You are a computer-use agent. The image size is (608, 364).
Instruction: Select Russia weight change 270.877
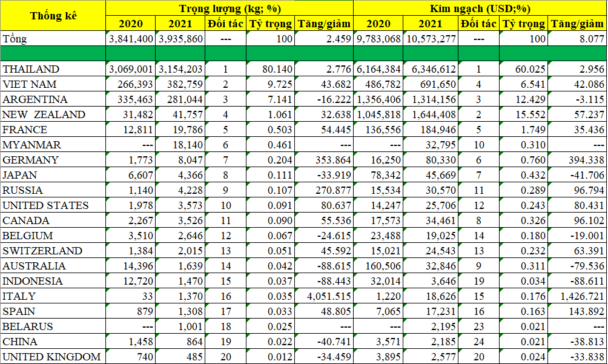click(324, 190)
